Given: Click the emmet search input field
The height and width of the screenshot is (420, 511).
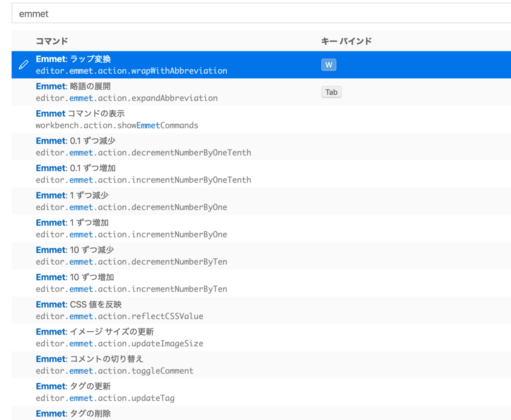Looking at the screenshot, I should (x=261, y=14).
